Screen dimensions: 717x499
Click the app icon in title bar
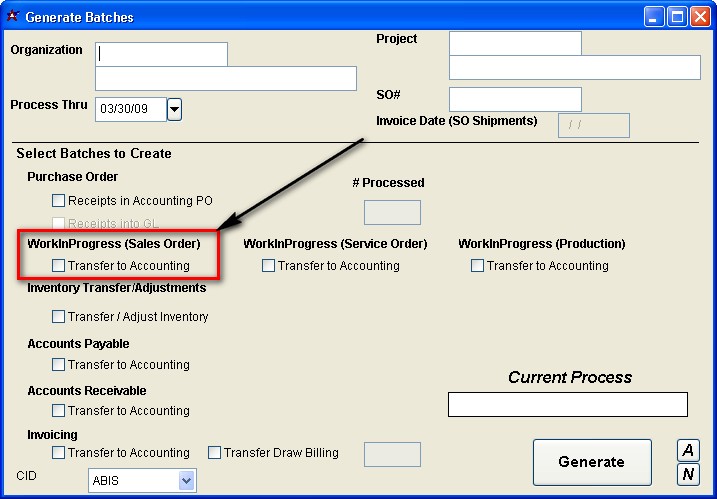pyautogui.click(x=12, y=16)
